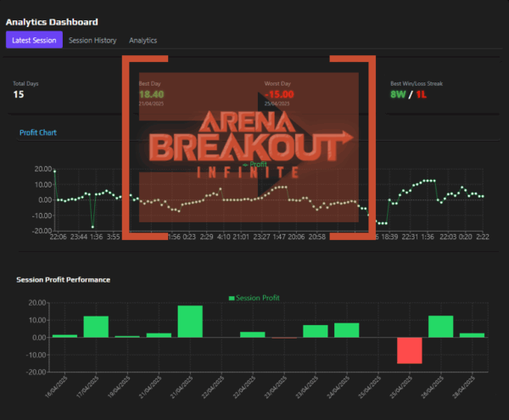
Task: Click the green bar for 17/04/2025
Action: click(96, 327)
